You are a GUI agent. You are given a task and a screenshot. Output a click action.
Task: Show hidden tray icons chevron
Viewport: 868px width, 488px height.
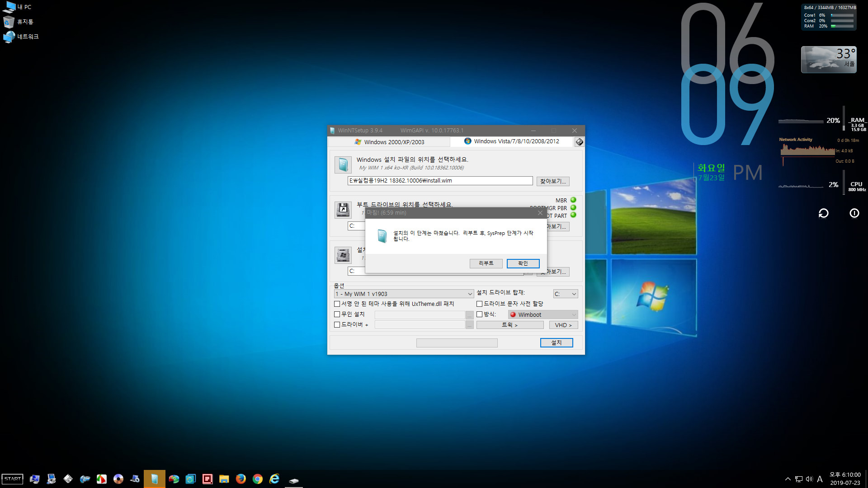pos(788,479)
